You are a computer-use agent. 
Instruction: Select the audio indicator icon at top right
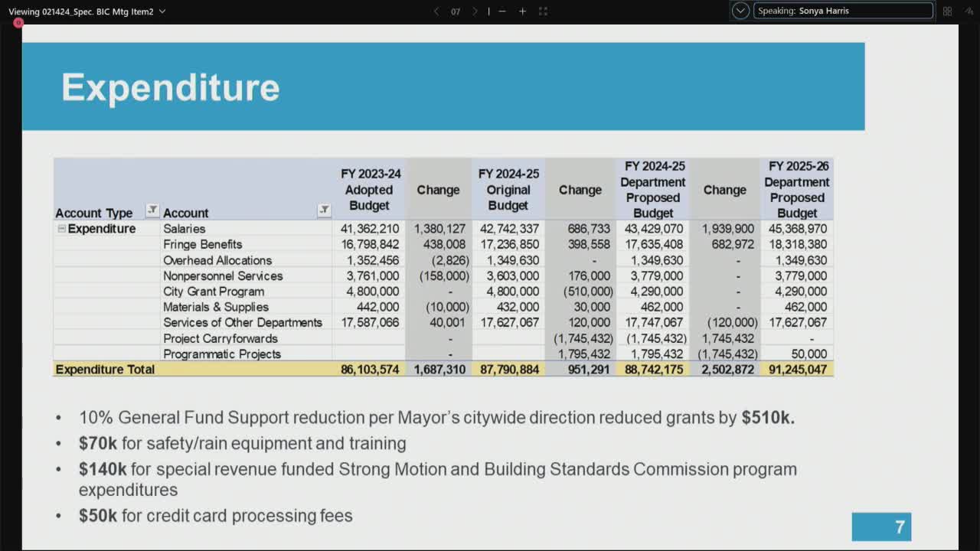[968, 11]
